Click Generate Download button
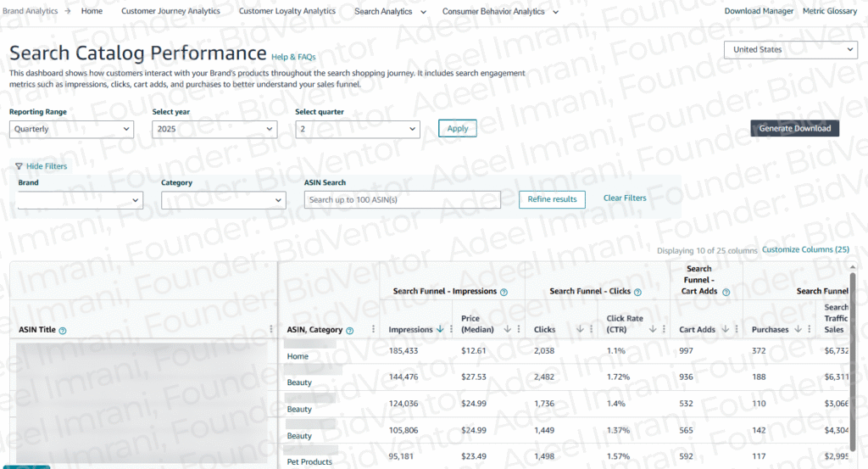 [795, 128]
